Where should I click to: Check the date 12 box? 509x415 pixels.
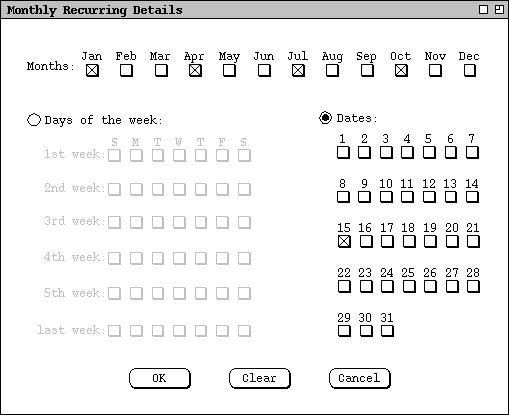coord(429,197)
